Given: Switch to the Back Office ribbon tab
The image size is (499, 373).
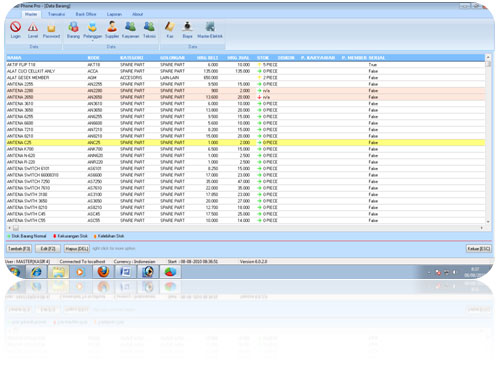Looking at the screenshot, I should click(x=86, y=14).
